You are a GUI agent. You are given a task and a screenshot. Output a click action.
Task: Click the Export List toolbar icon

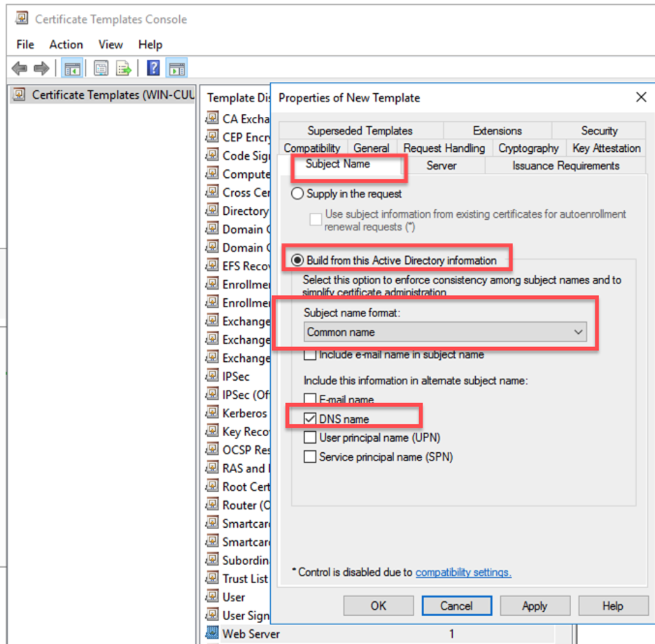click(x=124, y=67)
